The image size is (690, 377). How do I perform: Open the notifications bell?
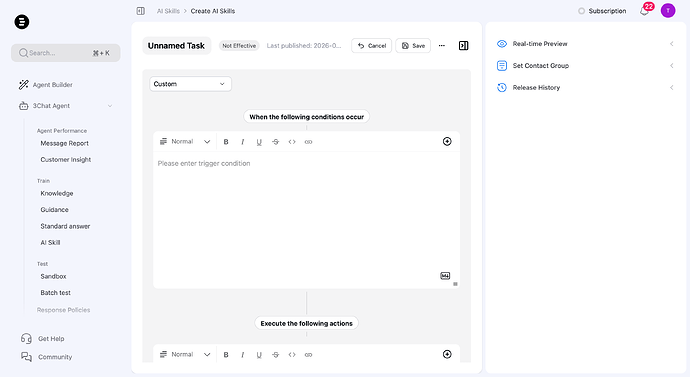click(x=644, y=11)
